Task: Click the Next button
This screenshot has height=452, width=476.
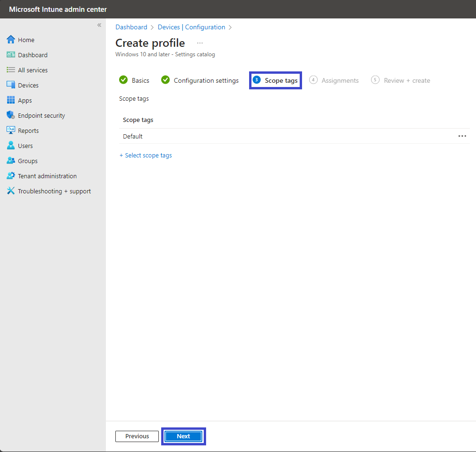Action: pyautogui.click(x=183, y=436)
